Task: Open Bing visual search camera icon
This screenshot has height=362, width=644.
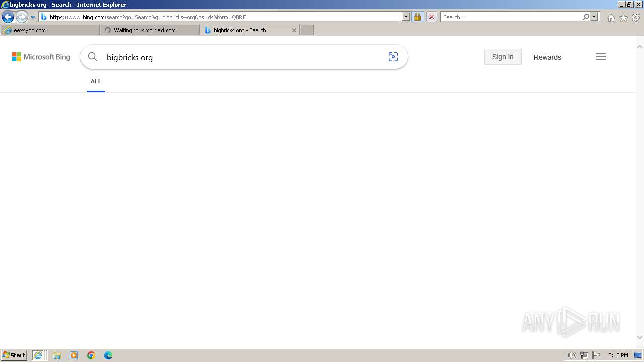Action: click(x=393, y=57)
